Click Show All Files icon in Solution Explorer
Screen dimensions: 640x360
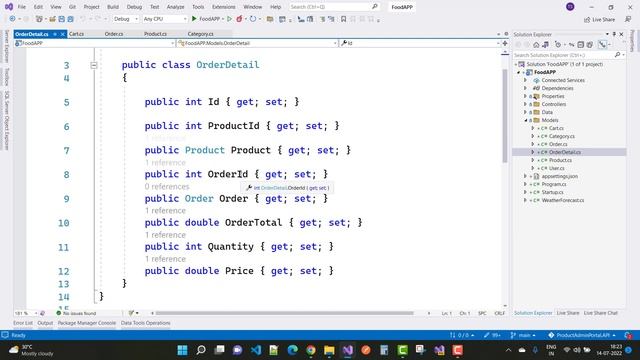[x=589, y=44]
